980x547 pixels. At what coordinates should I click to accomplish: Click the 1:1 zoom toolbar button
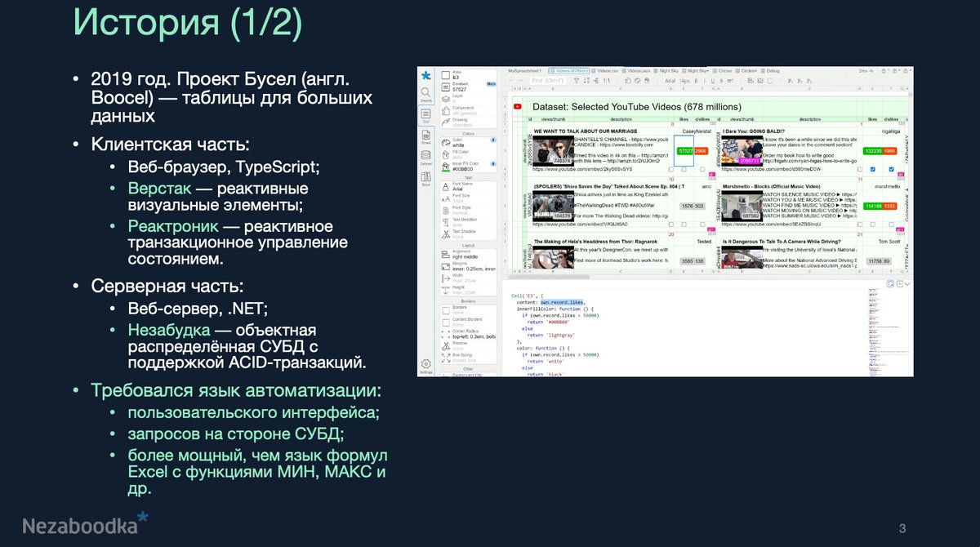tap(607, 81)
